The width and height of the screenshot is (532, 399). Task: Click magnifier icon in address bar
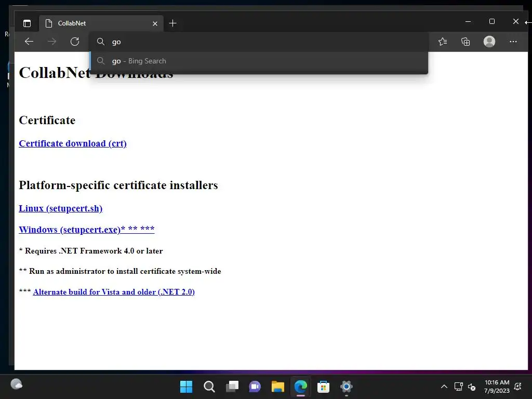(101, 42)
